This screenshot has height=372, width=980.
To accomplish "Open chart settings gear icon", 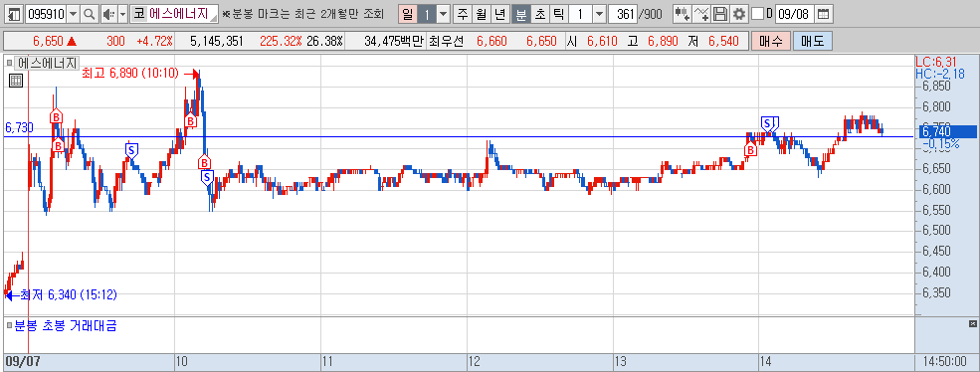I will pyautogui.click(x=739, y=14).
